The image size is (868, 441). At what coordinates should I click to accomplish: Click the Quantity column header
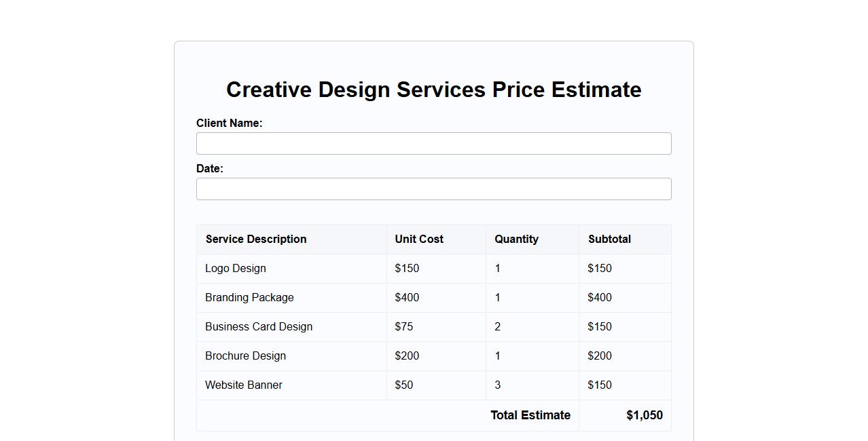516,239
